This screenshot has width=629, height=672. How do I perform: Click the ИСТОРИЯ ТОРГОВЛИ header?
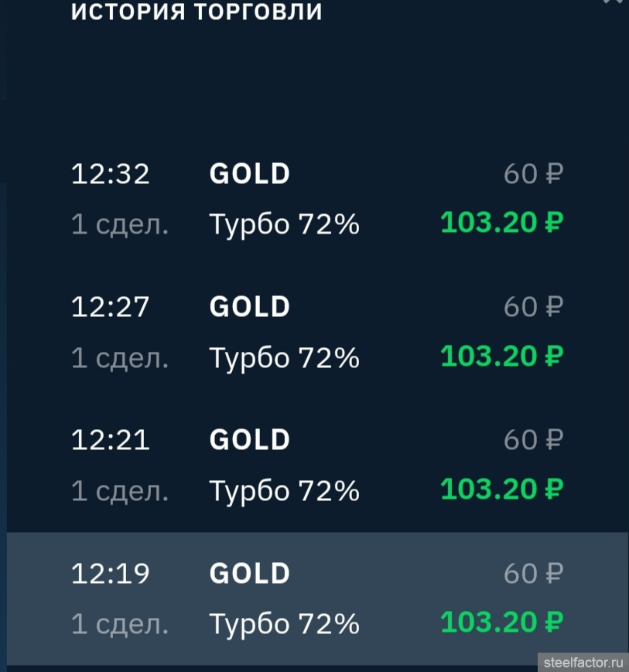click(x=197, y=12)
